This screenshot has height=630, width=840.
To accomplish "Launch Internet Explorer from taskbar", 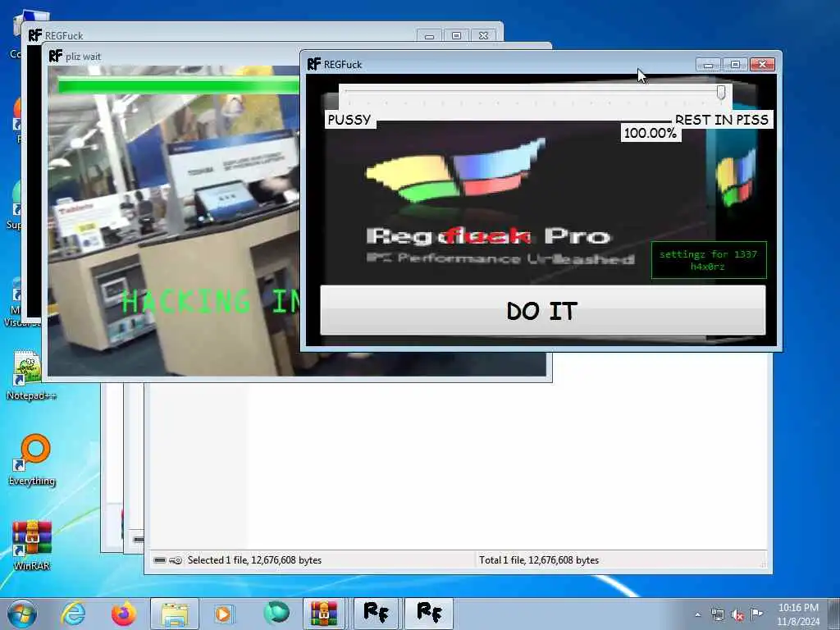I will [x=73, y=614].
